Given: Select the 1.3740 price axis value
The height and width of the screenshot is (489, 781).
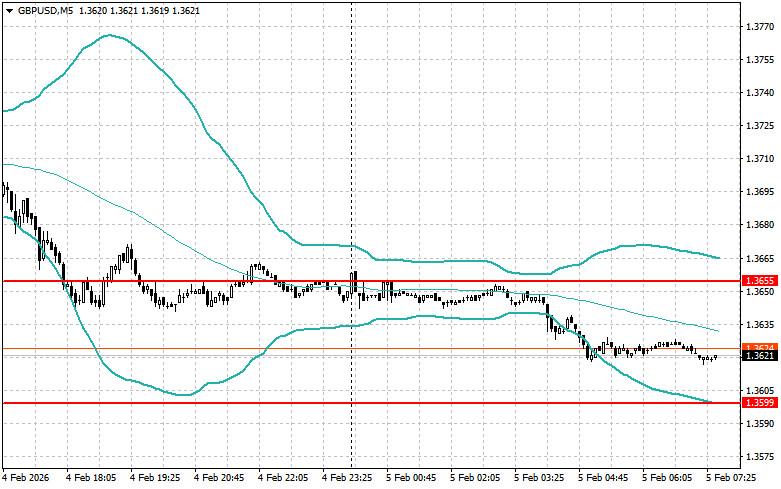Looking at the screenshot, I should pos(760,93).
